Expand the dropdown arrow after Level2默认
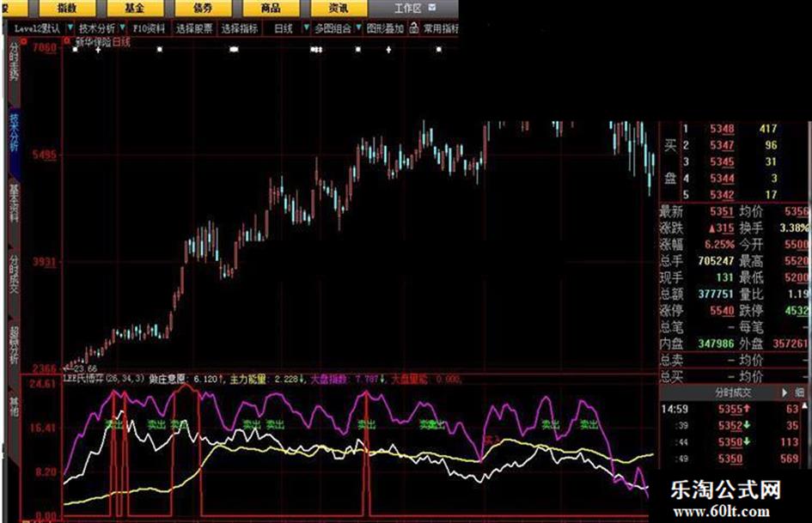Image resolution: width=812 pixels, height=523 pixels. click(70, 27)
